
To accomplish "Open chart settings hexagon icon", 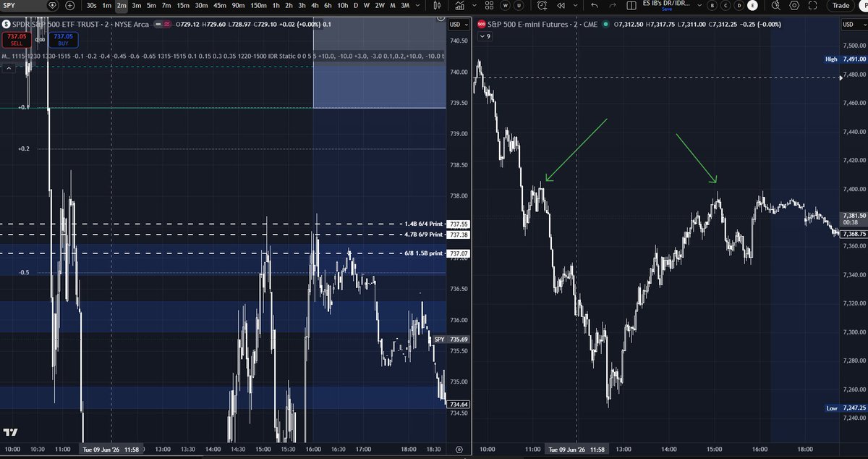I will point(794,5).
